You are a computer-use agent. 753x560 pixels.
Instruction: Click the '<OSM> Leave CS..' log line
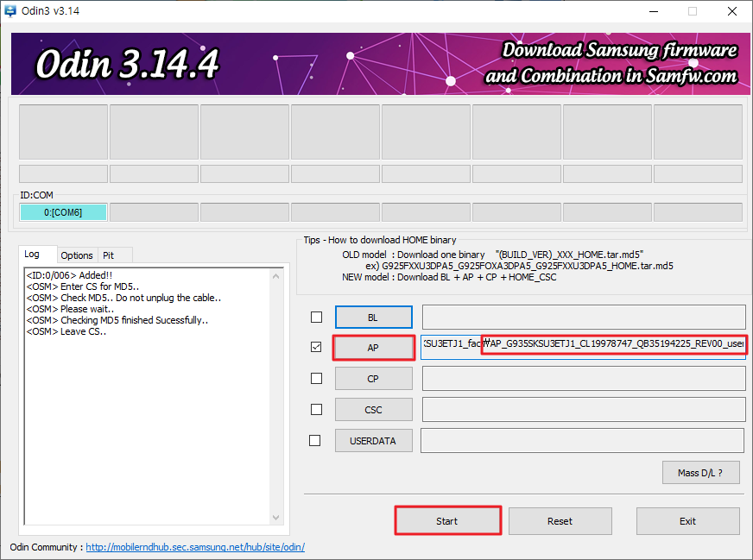click(x=66, y=331)
